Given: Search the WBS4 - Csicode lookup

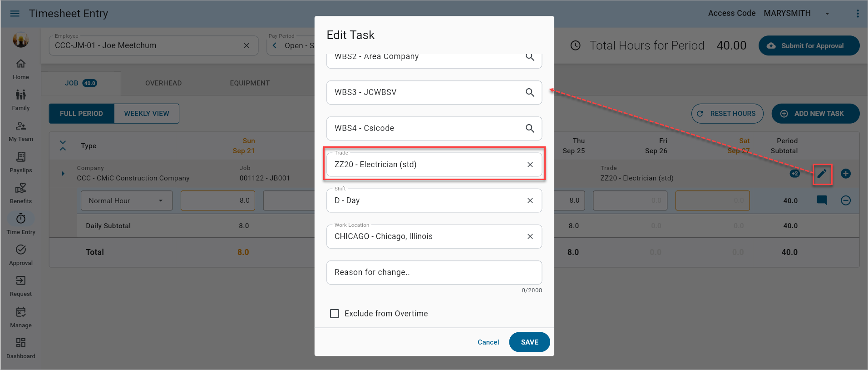Looking at the screenshot, I should tap(530, 128).
